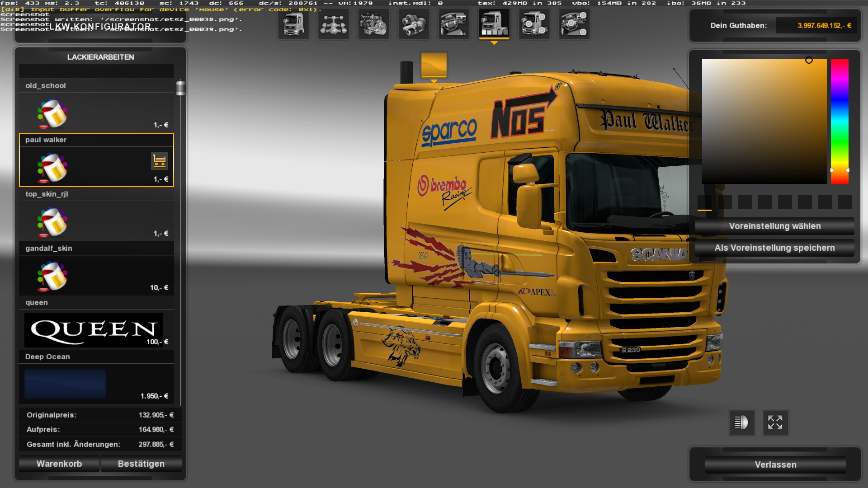
Task: Leave the configurator with Verlassen
Action: tap(776, 465)
